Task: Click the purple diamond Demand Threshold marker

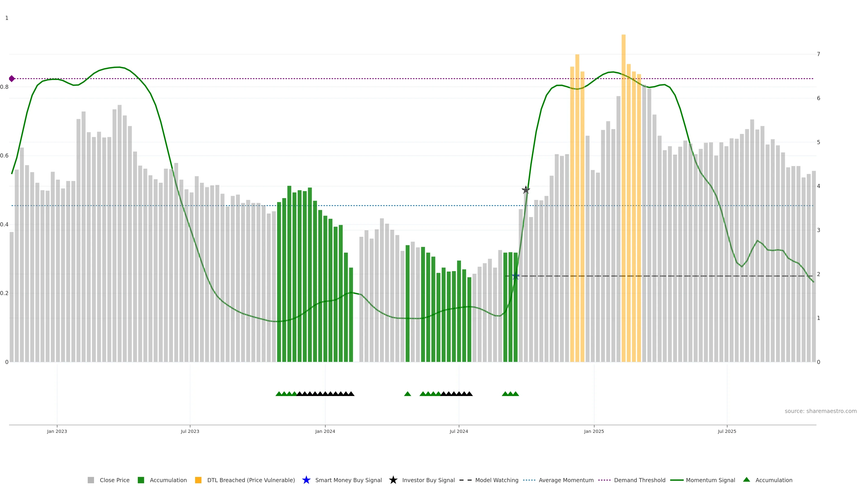Action: click(x=12, y=79)
